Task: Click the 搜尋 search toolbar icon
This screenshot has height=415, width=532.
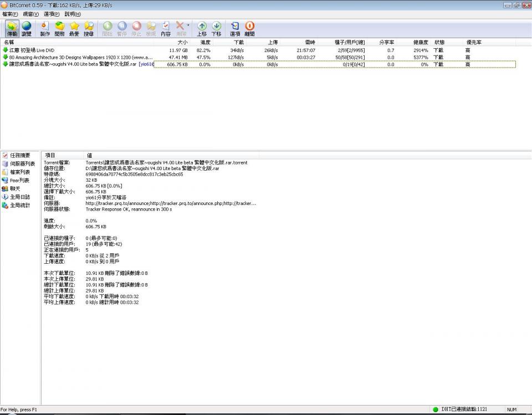Action: tap(89, 28)
